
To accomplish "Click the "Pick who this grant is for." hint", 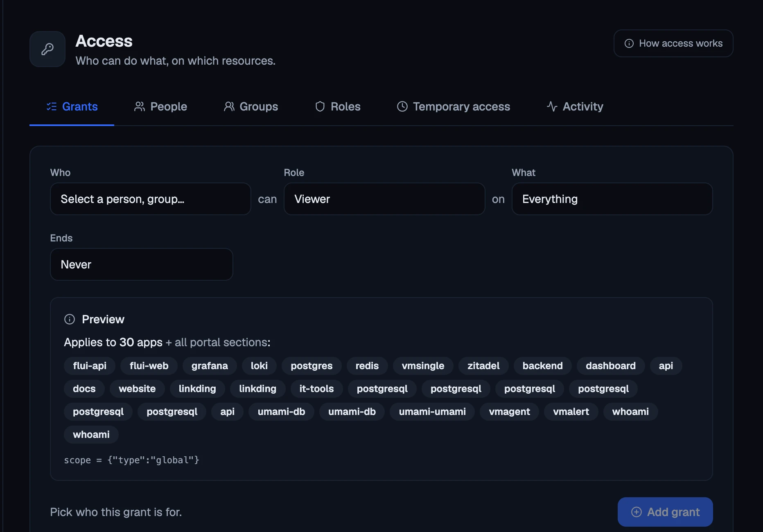I will (116, 512).
